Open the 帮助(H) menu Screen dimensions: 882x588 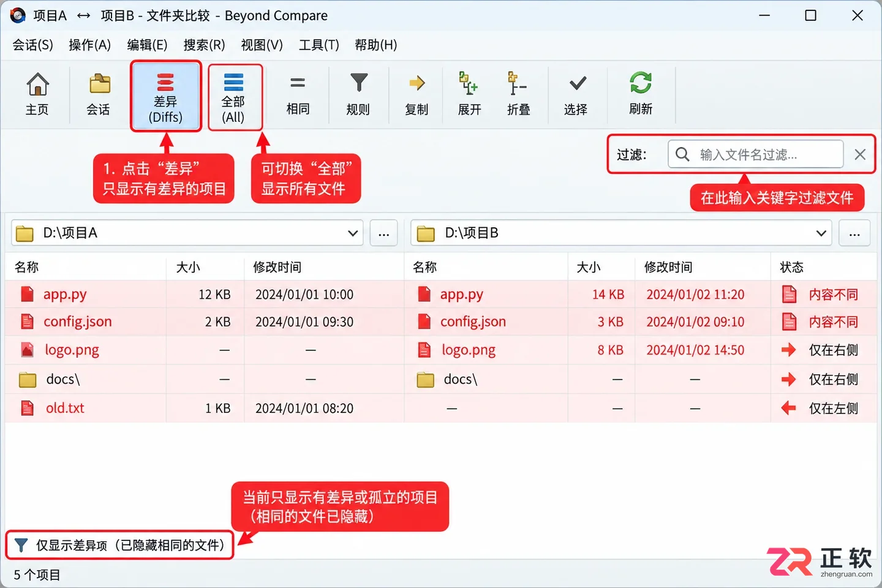(x=375, y=45)
